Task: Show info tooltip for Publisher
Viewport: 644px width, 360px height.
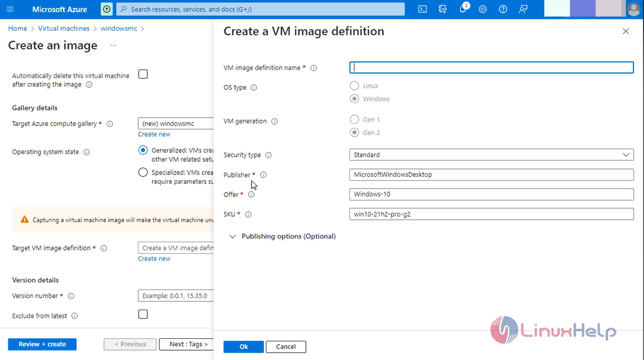Action: tap(263, 175)
